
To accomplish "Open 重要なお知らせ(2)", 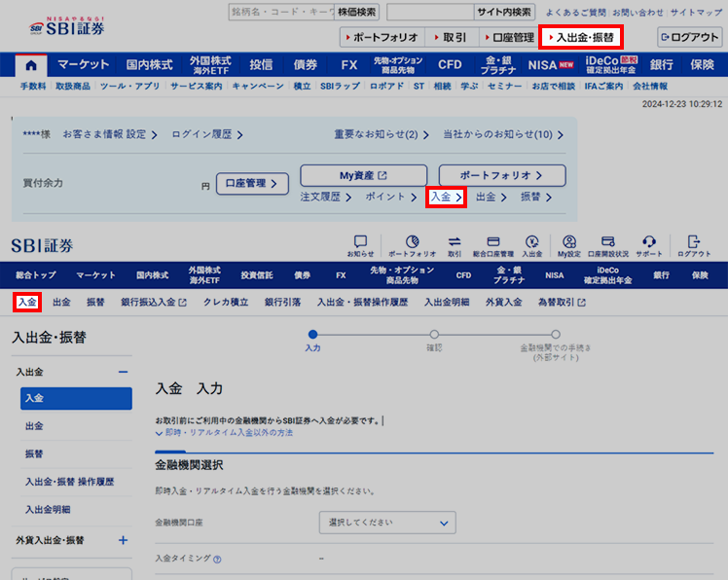I will click(382, 134).
